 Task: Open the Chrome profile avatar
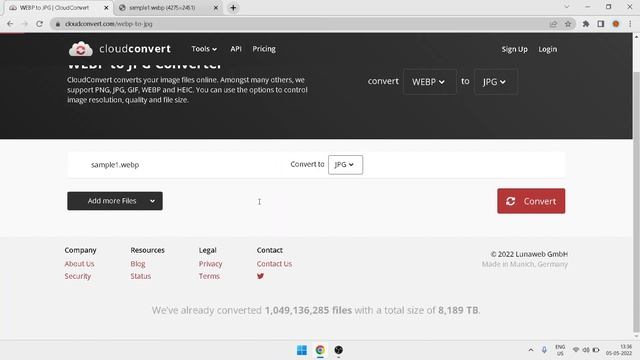616,24
